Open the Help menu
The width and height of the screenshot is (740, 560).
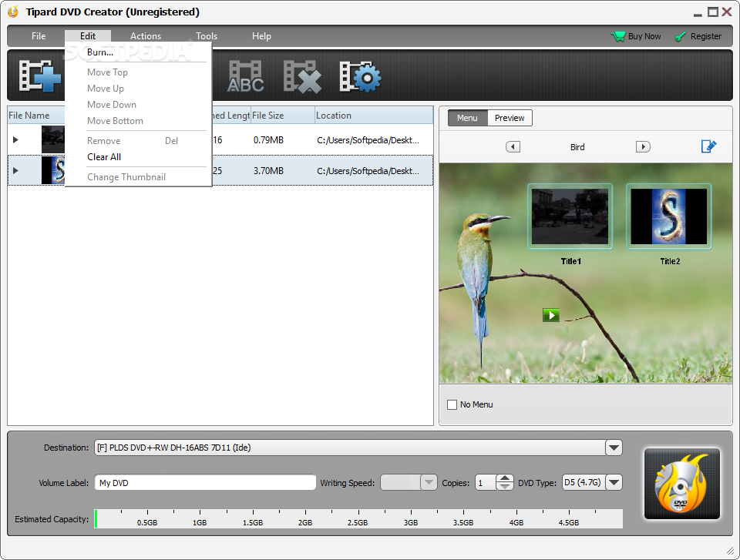pos(261,36)
